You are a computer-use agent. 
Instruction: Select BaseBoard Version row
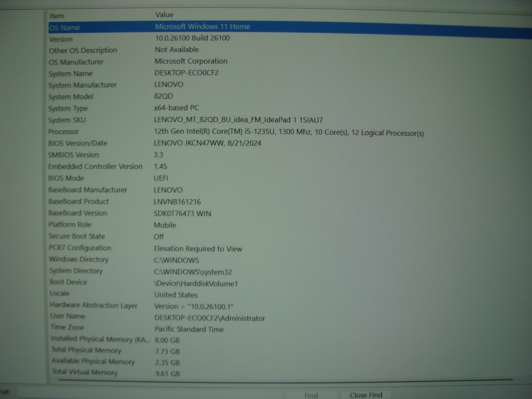coord(78,213)
